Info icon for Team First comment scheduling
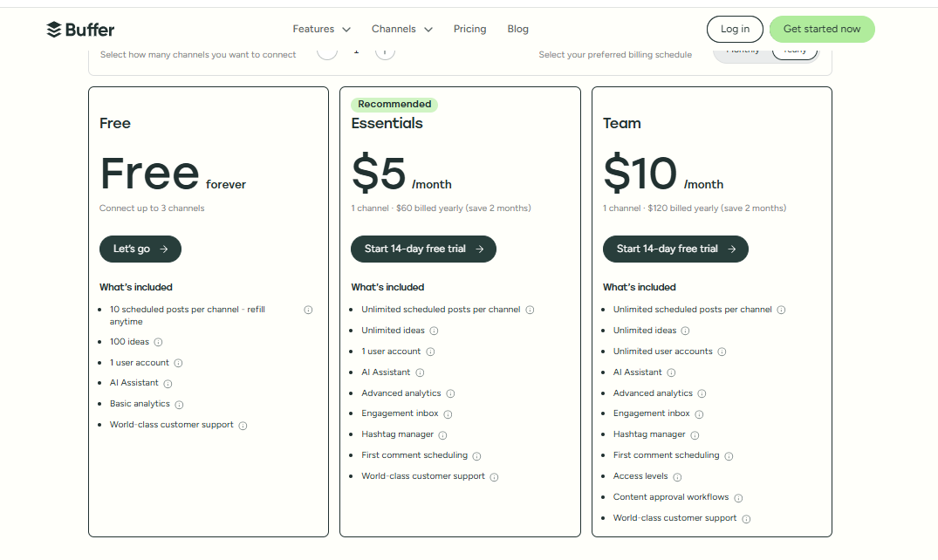The width and height of the screenshot is (938, 560). pos(729,456)
